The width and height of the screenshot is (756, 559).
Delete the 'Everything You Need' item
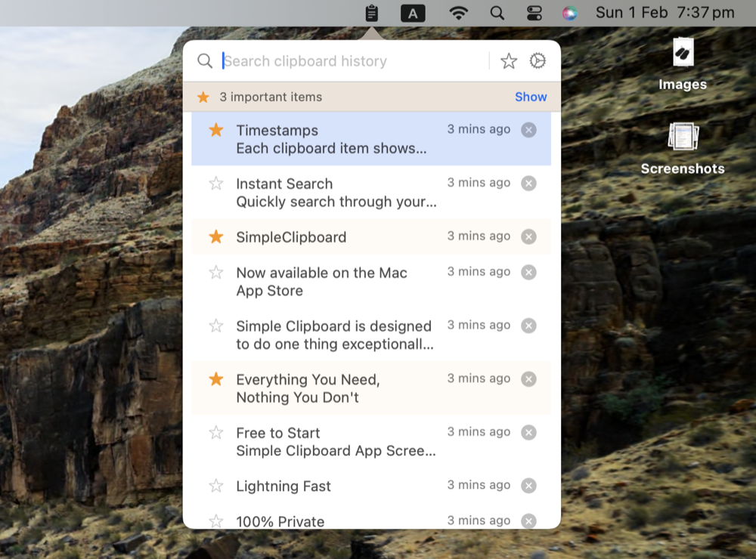pos(529,379)
